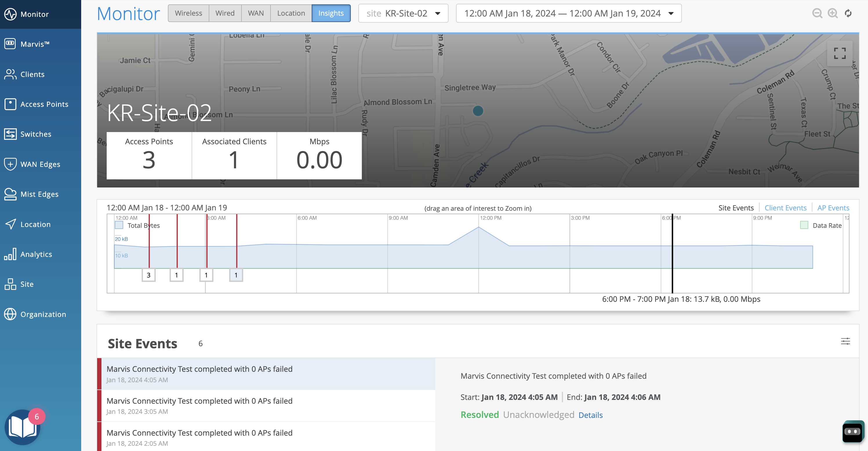
Task: Switch to the WAN tab
Action: [x=256, y=13]
